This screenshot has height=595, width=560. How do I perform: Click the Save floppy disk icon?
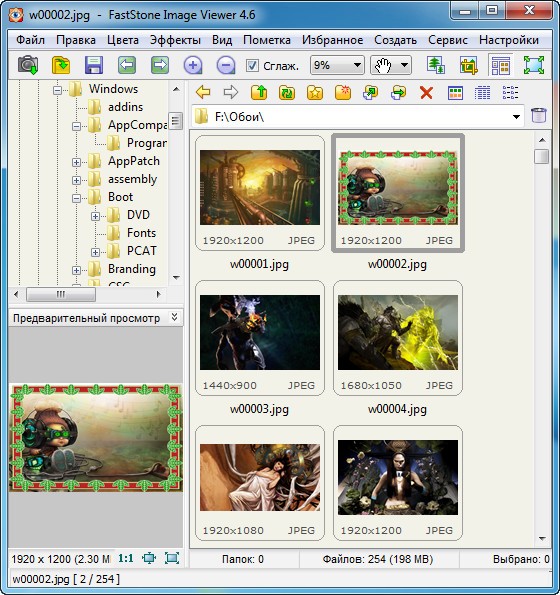pyautogui.click(x=94, y=65)
